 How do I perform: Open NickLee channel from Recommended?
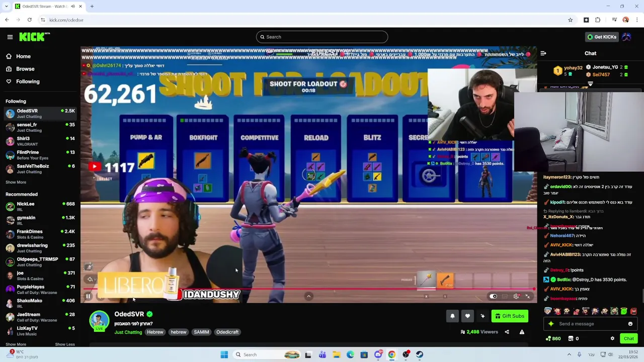[40, 207]
